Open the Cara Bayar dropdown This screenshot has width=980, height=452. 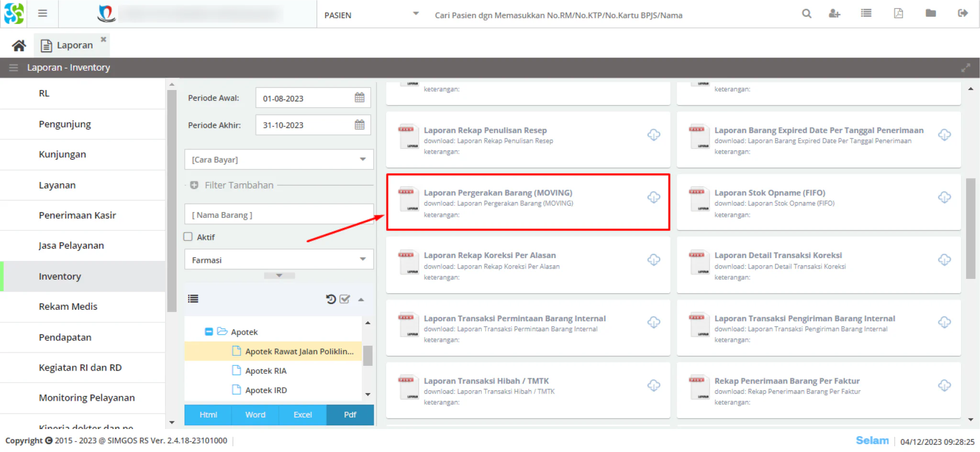pos(279,159)
